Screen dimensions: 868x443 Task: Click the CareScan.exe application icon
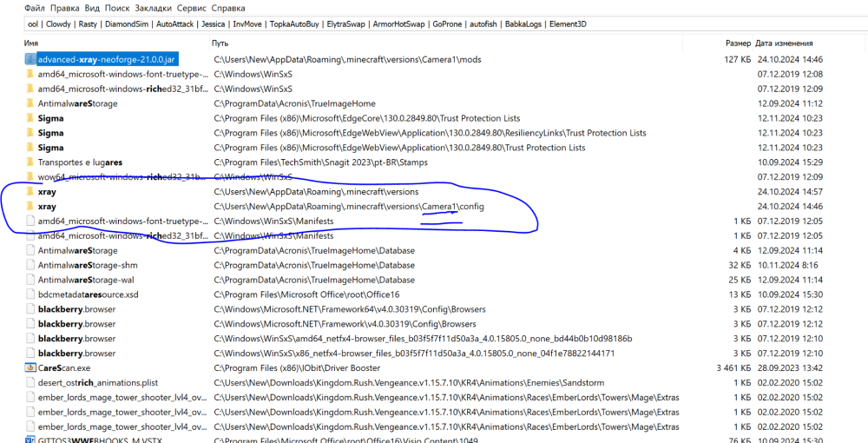pos(30,367)
